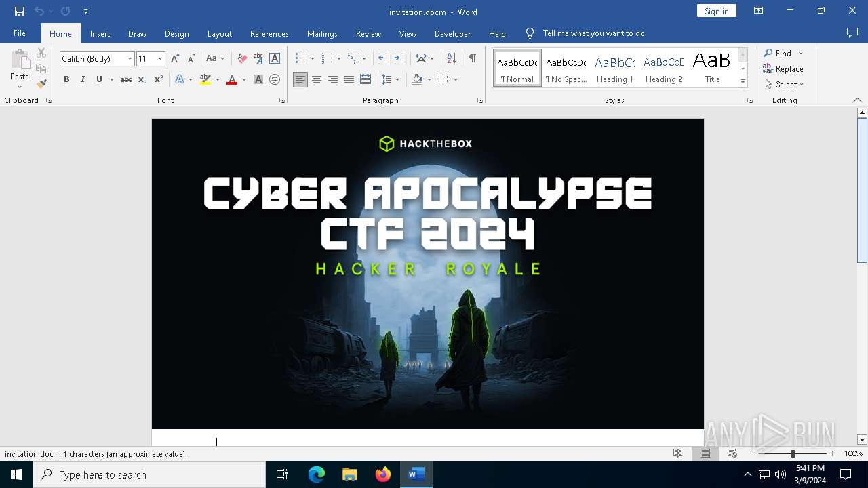Click the Sign in button
The width and height of the screenshot is (868, 488).
point(717,11)
